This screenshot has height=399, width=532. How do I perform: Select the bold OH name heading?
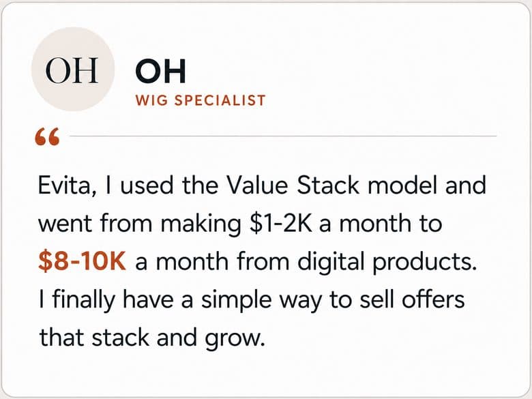(x=160, y=71)
